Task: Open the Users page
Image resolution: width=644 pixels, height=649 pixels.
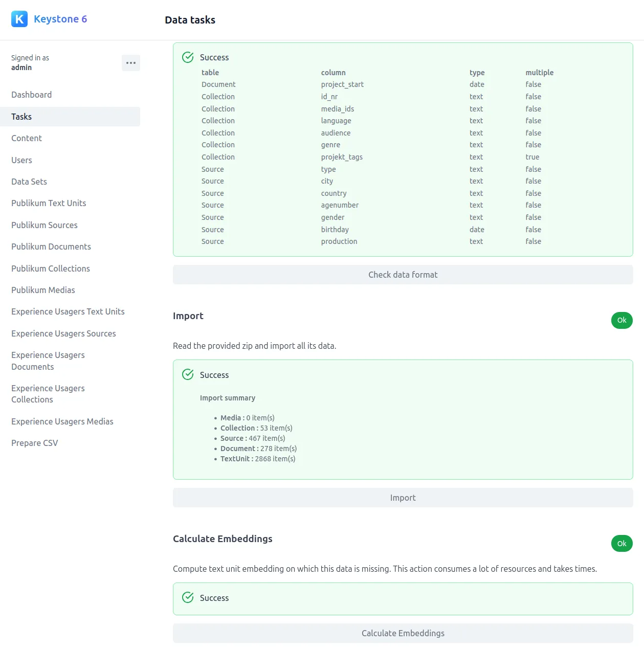Action: tap(21, 160)
